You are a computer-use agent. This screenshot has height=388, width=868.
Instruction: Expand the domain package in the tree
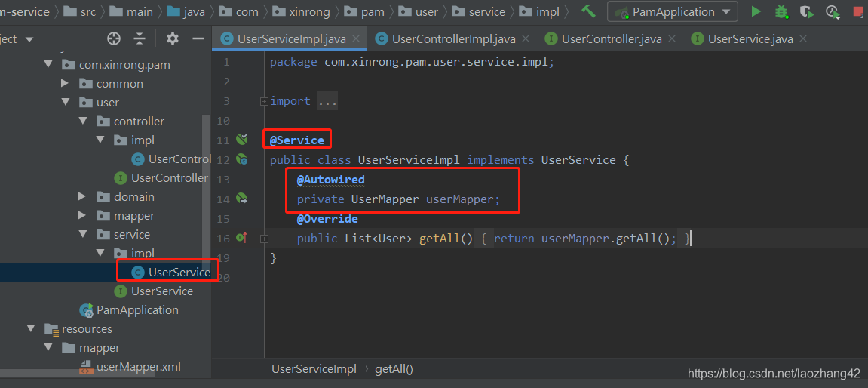[x=83, y=196]
